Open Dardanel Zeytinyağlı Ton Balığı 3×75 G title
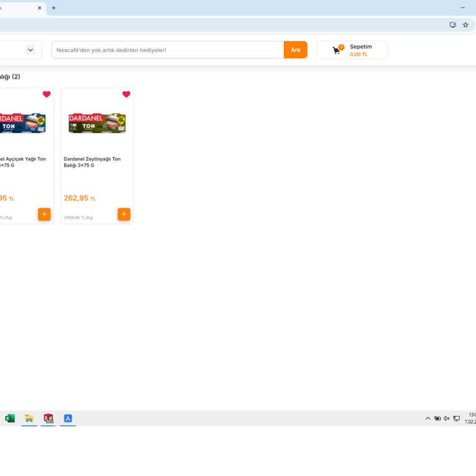 click(x=92, y=162)
